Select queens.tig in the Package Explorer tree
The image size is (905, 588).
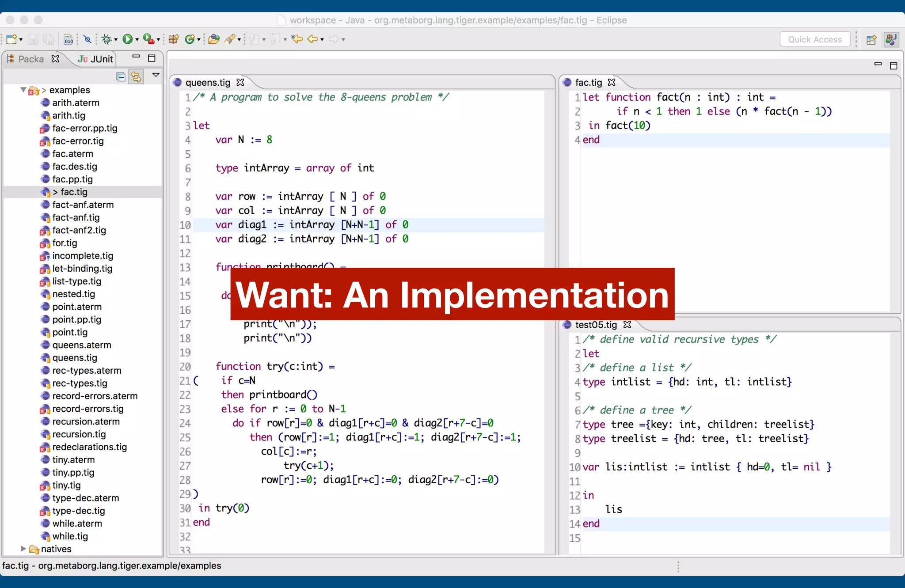point(75,358)
